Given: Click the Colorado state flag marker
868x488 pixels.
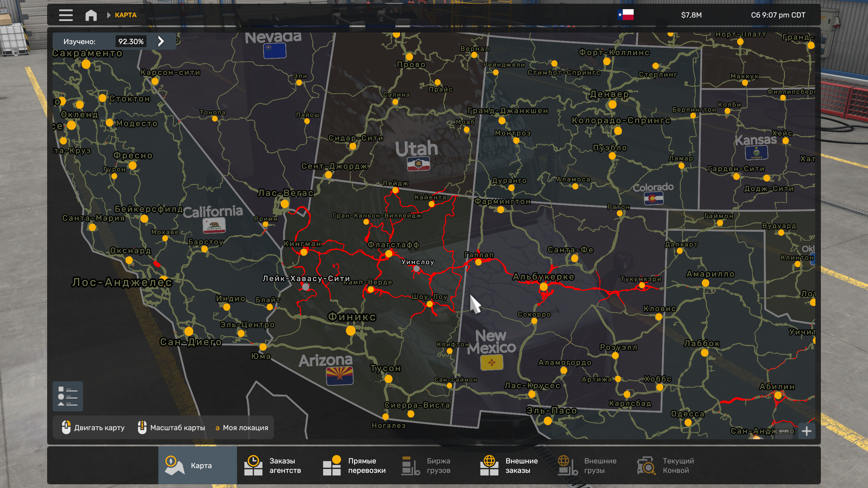Looking at the screenshot, I should coord(654,199).
